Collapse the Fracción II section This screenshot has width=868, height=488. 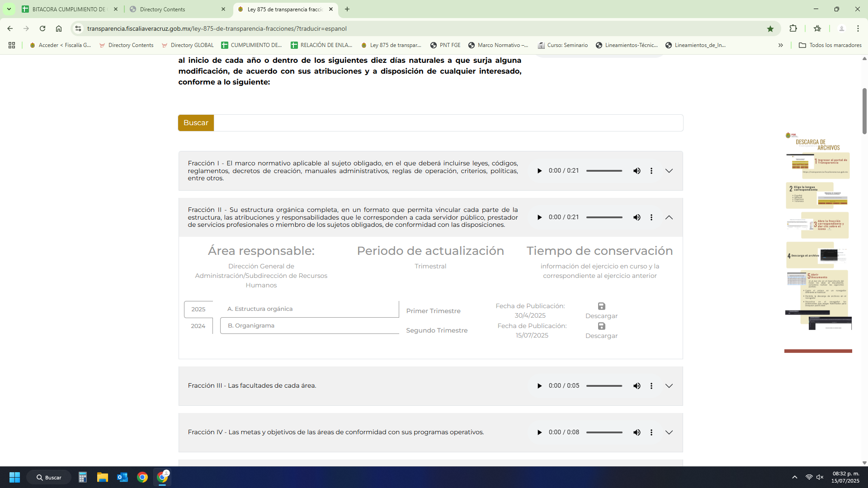669,217
